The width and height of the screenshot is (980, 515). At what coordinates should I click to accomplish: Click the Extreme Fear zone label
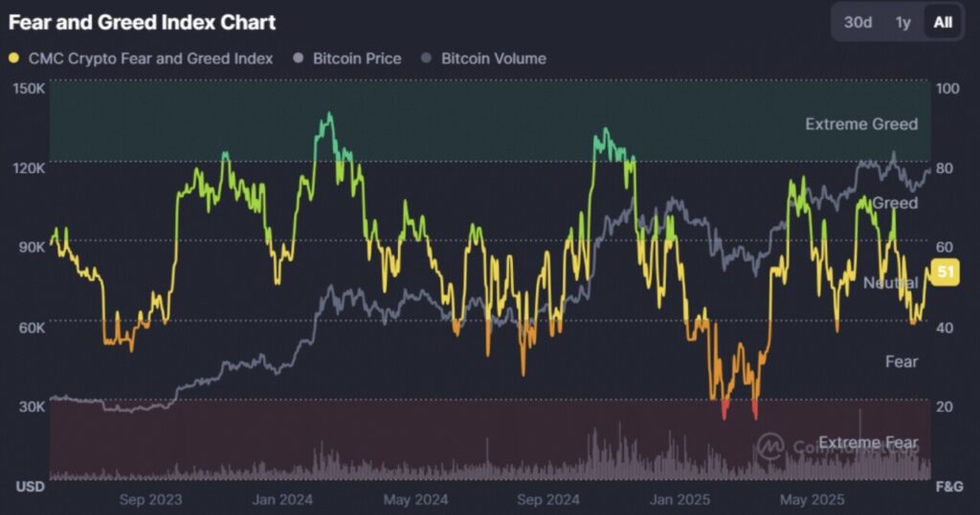pyautogui.click(x=868, y=443)
